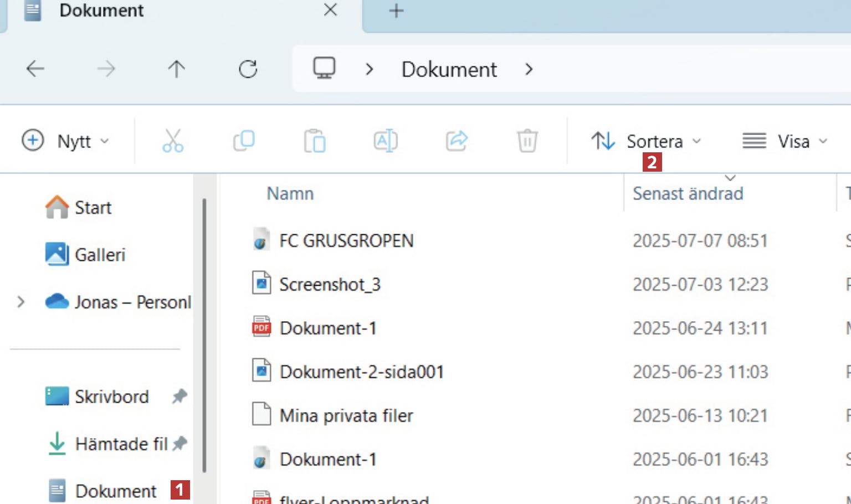Screen dimensions: 851x504
Task: Click the Copy icon in toolbar
Action: [244, 141]
